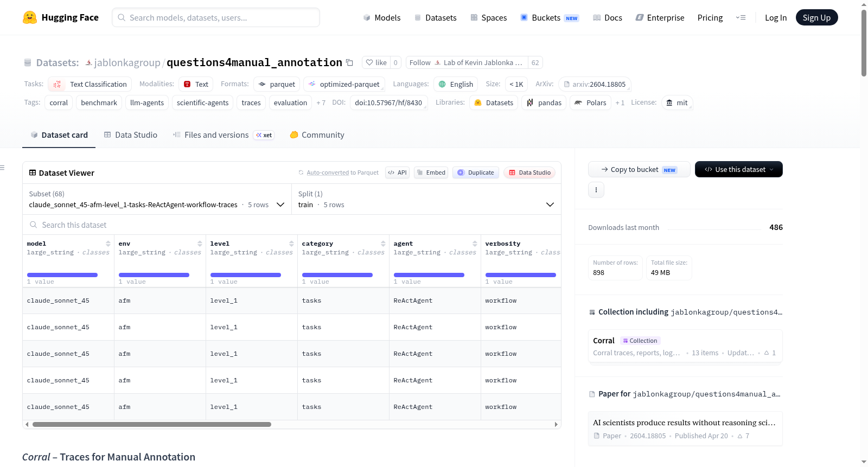Open the Split dropdown

(x=426, y=200)
